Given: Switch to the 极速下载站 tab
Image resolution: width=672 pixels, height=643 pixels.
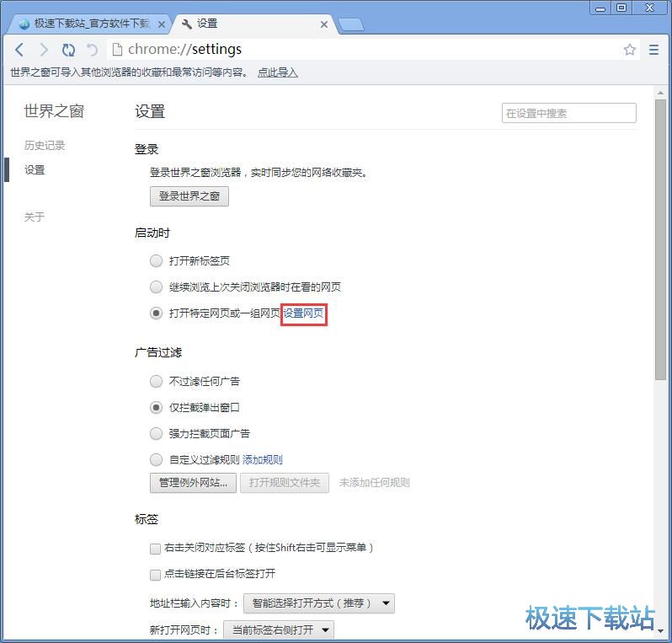Looking at the screenshot, I should [x=88, y=24].
